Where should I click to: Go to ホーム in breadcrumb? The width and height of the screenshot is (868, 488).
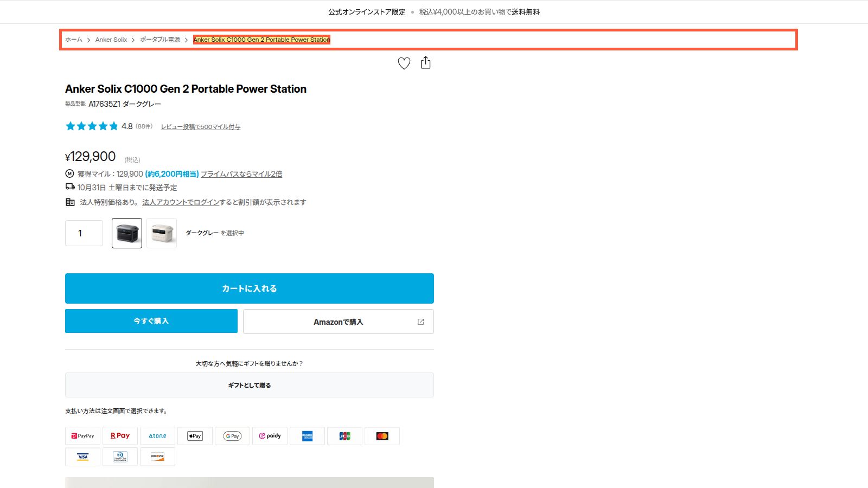[74, 40]
